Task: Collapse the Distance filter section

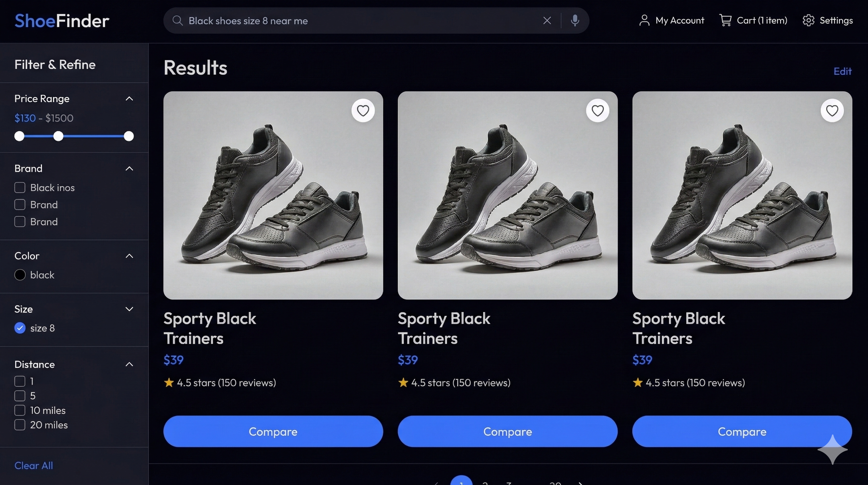Action: (x=129, y=364)
